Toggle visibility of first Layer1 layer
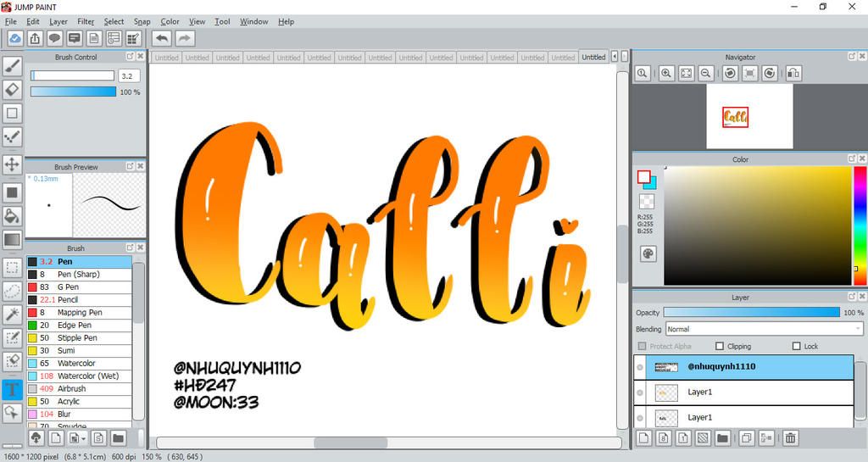 [640, 392]
